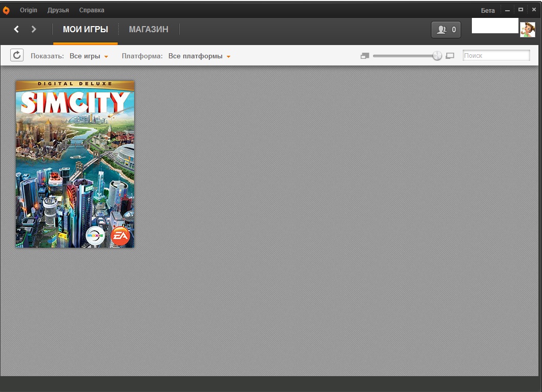Click the Origin logo icon

point(6,10)
